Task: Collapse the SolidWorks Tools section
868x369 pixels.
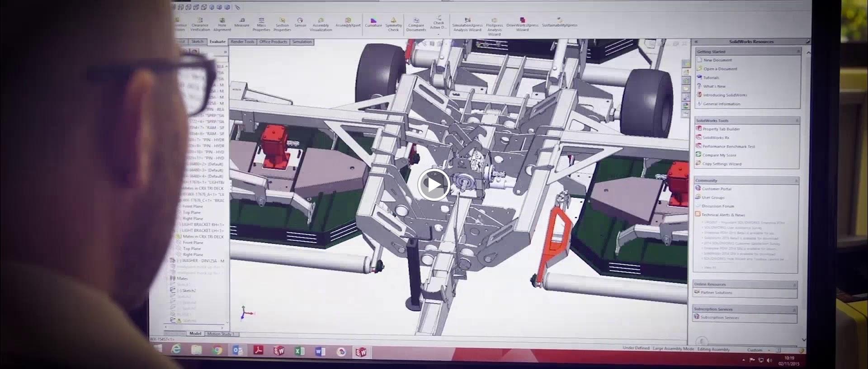Action: pyautogui.click(x=797, y=121)
